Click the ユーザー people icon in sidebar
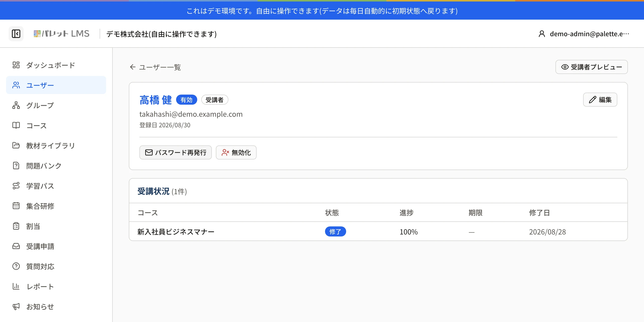Screen dimensions: 644x322 pos(16,85)
